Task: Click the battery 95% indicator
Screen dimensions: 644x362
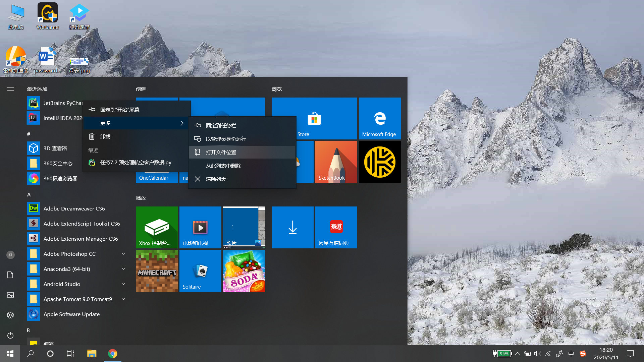Action: pyautogui.click(x=502, y=354)
